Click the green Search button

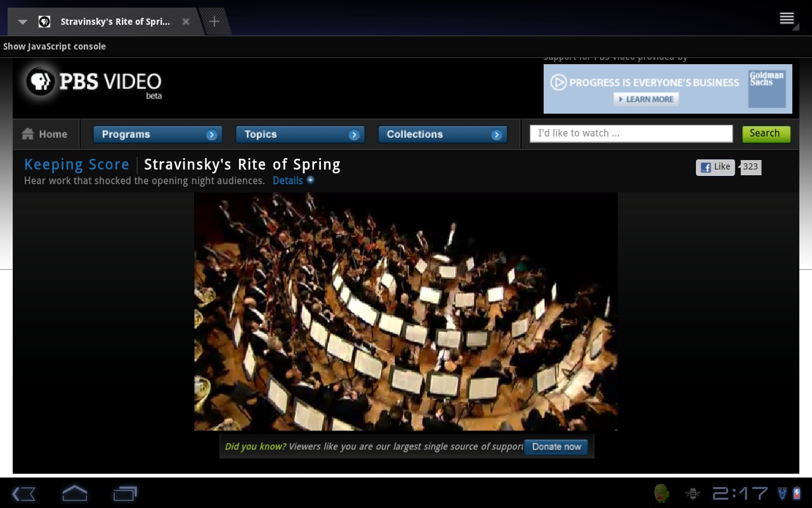coord(766,133)
